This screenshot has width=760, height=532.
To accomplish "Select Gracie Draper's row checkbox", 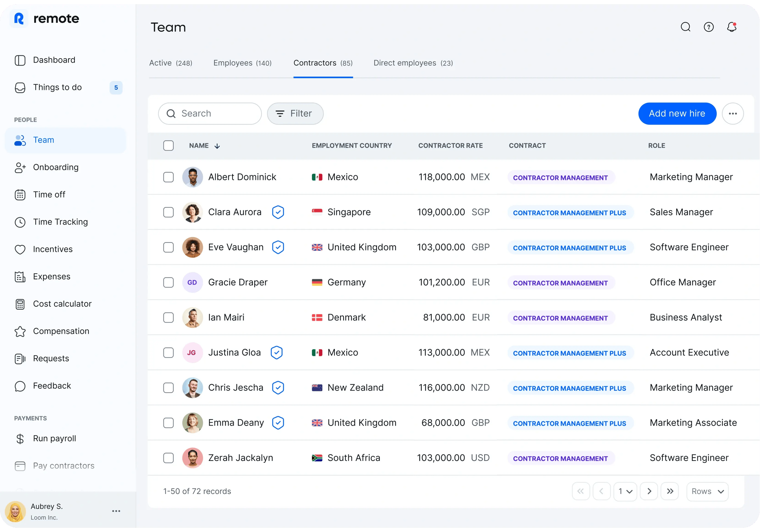I will (x=168, y=282).
